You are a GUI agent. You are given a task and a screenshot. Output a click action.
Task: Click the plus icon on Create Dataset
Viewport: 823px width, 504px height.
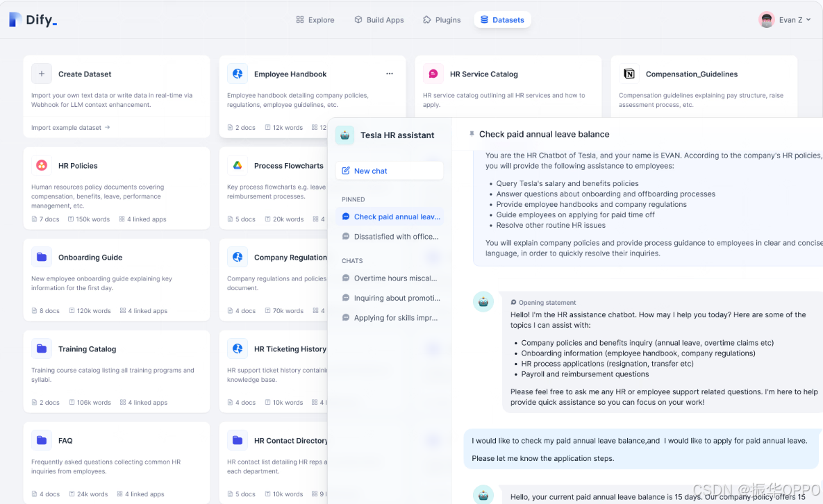[x=42, y=74]
